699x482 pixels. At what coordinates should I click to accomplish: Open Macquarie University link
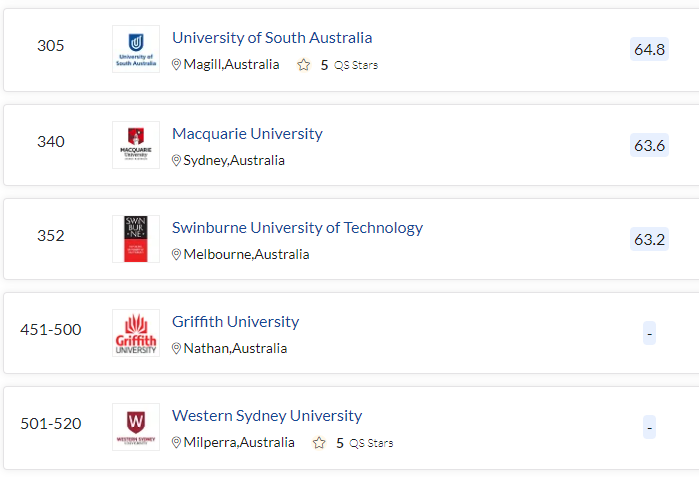click(247, 133)
